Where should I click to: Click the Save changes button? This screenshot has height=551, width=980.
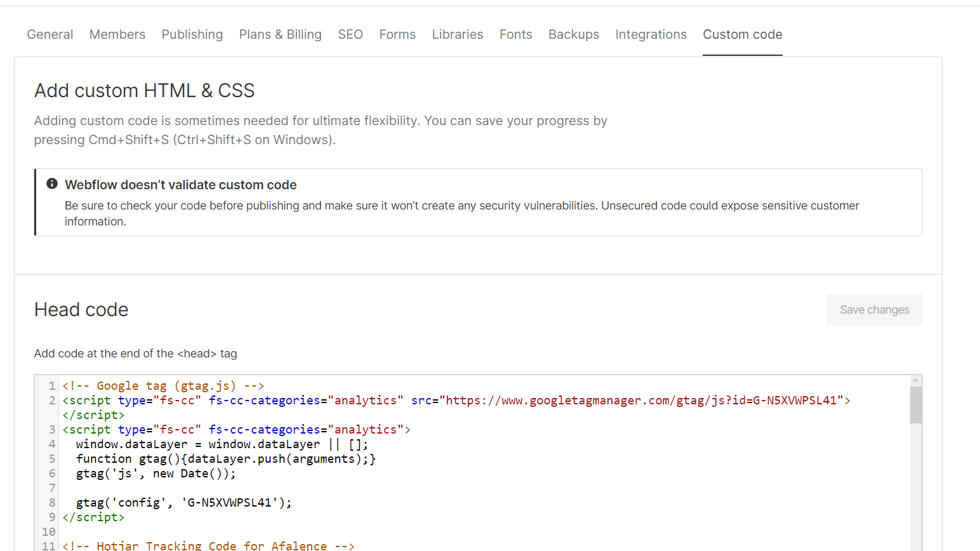pyautogui.click(x=875, y=310)
